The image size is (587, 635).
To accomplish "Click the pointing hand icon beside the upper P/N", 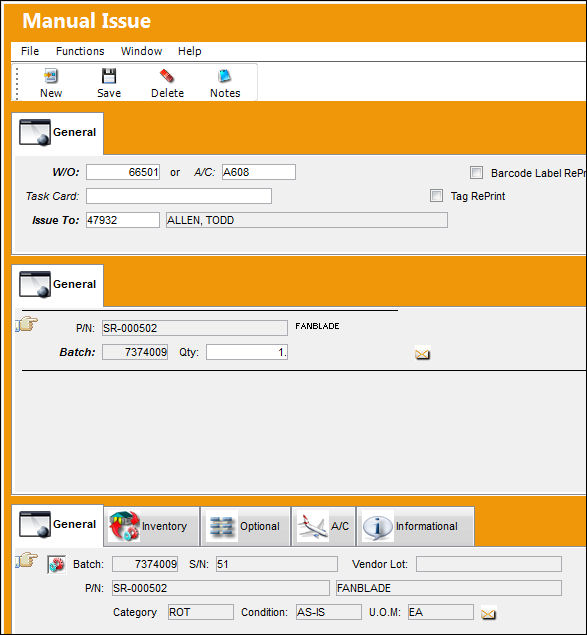I will click(x=27, y=324).
